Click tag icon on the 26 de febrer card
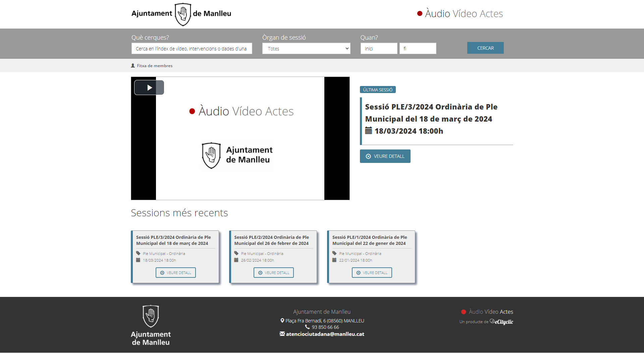The height and width of the screenshot is (353, 644). pyautogui.click(x=236, y=253)
